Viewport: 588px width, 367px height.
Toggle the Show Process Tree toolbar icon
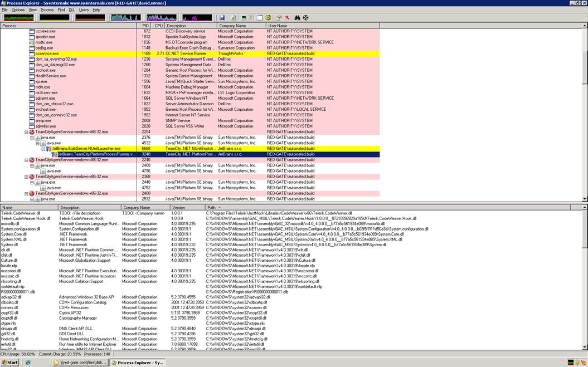tap(251, 18)
